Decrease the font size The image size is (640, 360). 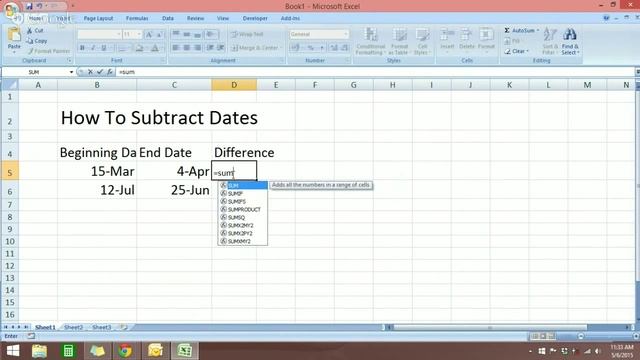click(160, 35)
